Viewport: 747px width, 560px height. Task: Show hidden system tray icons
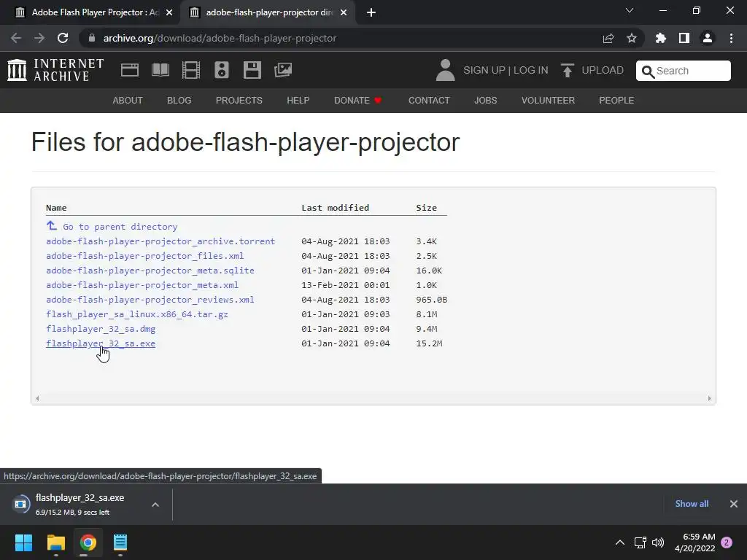click(620, 542)
